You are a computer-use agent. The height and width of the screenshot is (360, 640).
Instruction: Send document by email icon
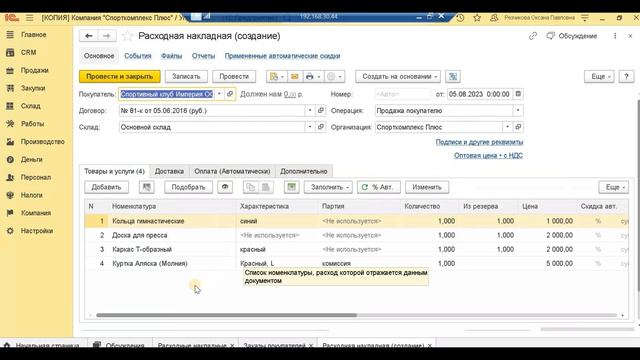(x=294, y=76)
